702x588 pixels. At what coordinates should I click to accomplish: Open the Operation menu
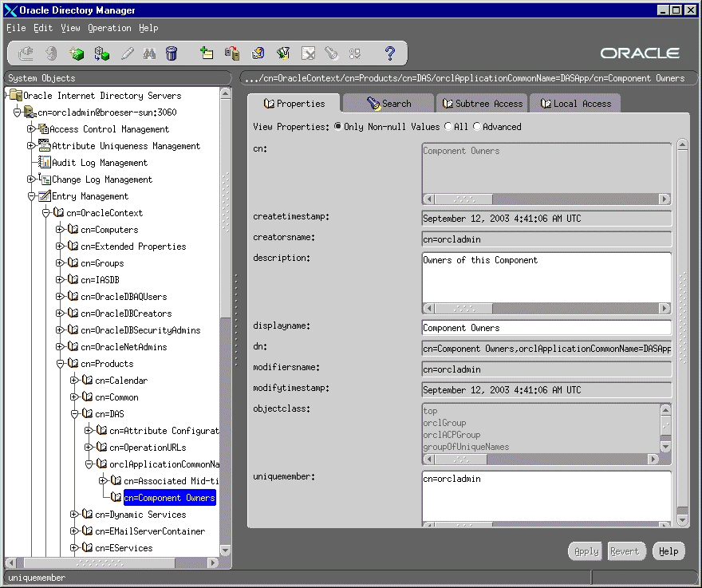(109, 28)
